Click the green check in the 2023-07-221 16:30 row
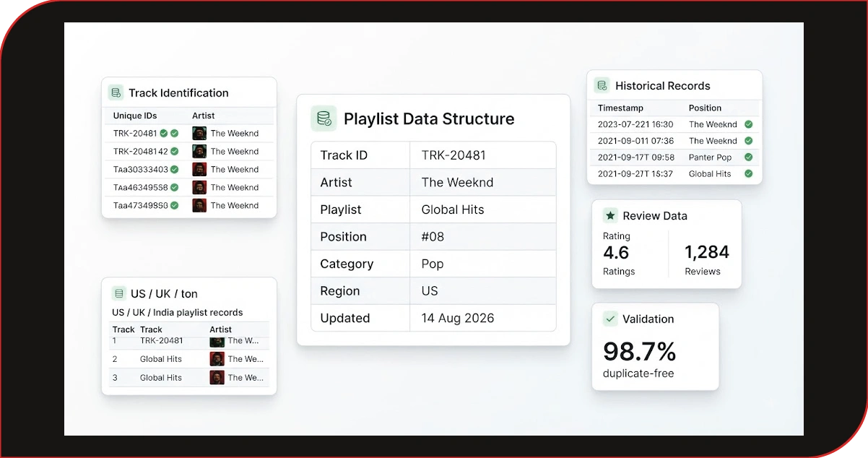Image resolution: width=868 pixels, height=458 pixels. pyautogui.click(x=749, y=124)
